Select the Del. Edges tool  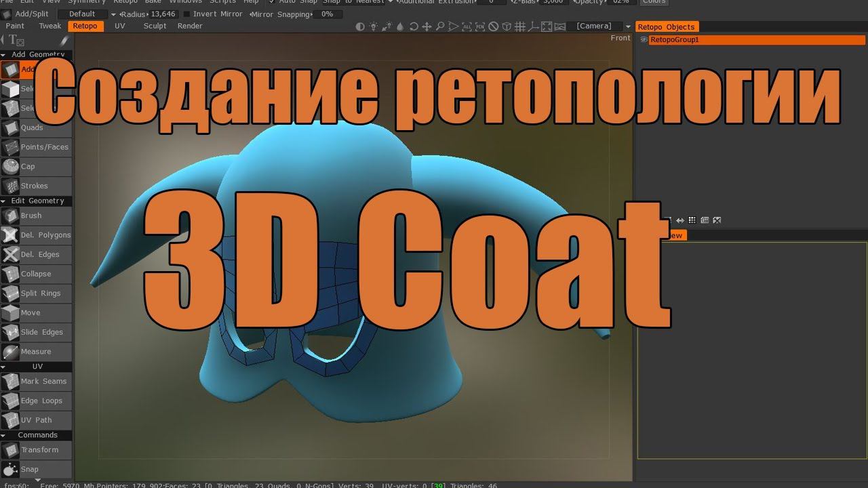[x=36, y=255]
